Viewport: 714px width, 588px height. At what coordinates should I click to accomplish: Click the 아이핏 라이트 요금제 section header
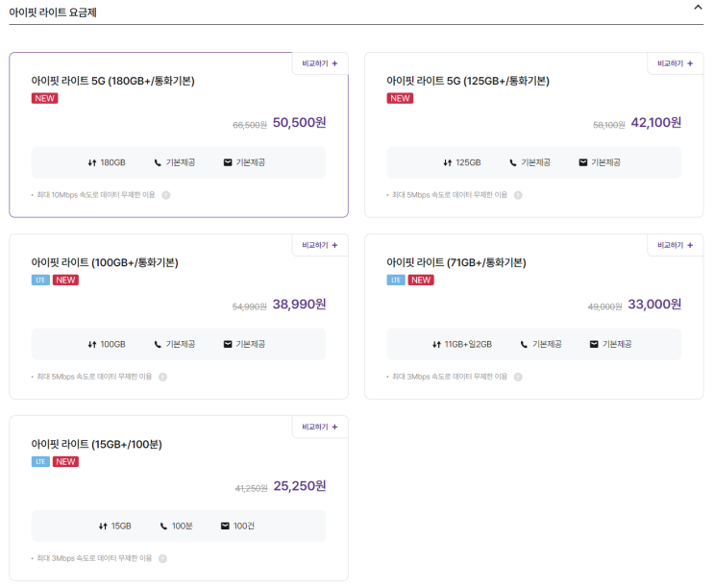click(52, 12)
